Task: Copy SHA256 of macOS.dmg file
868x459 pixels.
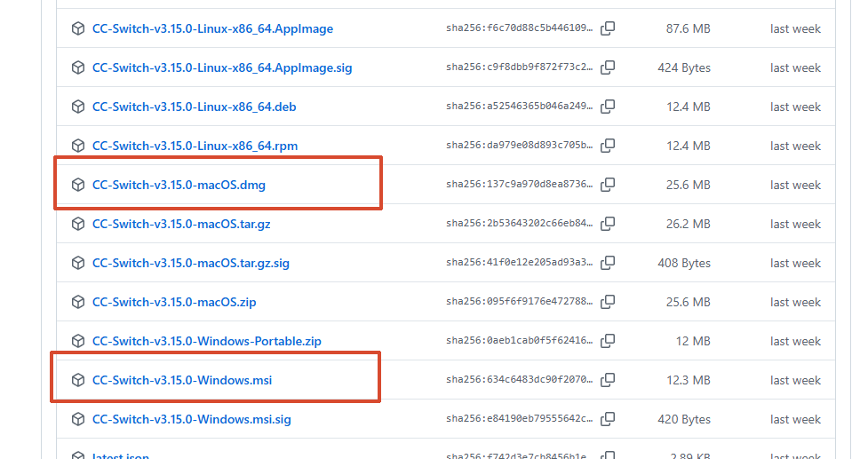Action: tap(608, 185)
